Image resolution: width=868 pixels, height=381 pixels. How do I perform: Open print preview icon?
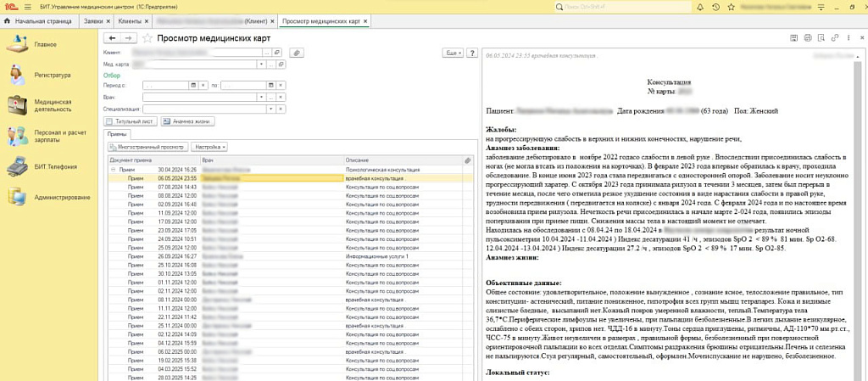pyautogui.click(x=821, y=37)
